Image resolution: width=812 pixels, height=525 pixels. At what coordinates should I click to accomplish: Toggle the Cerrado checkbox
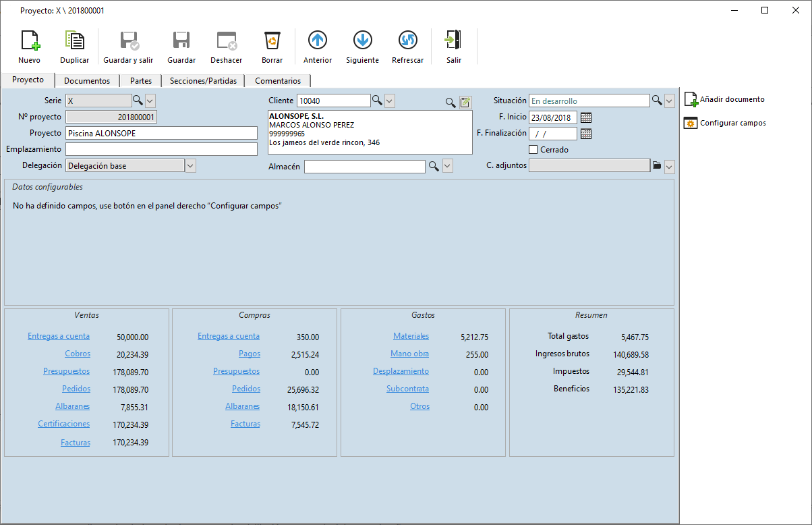pyautogui.click(x=533, y=150)
